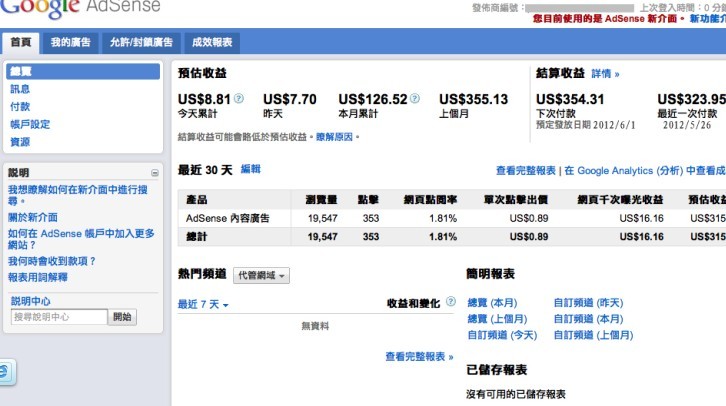Focus the 搜尋說明中心 search field
The image size is (726, 406).
(59, 317)
